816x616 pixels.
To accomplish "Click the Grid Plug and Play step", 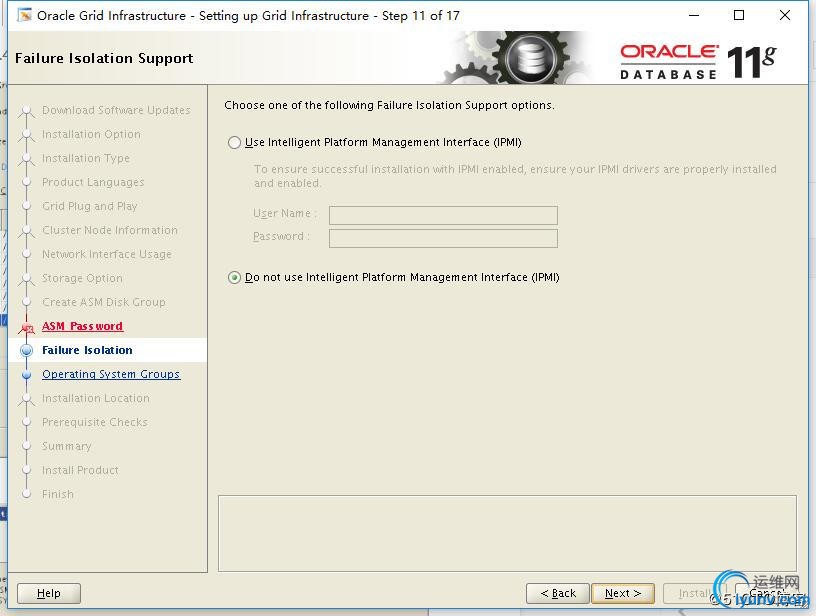I will pos(90,206).
